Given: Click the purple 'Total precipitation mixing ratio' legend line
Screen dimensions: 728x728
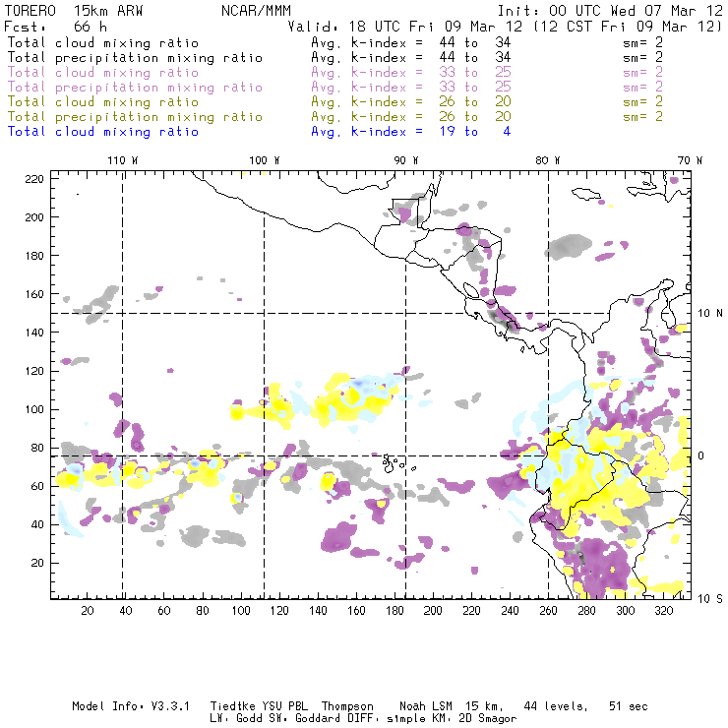Looking at the screenshot, I should pyautogui.click(x=135, y=88).
